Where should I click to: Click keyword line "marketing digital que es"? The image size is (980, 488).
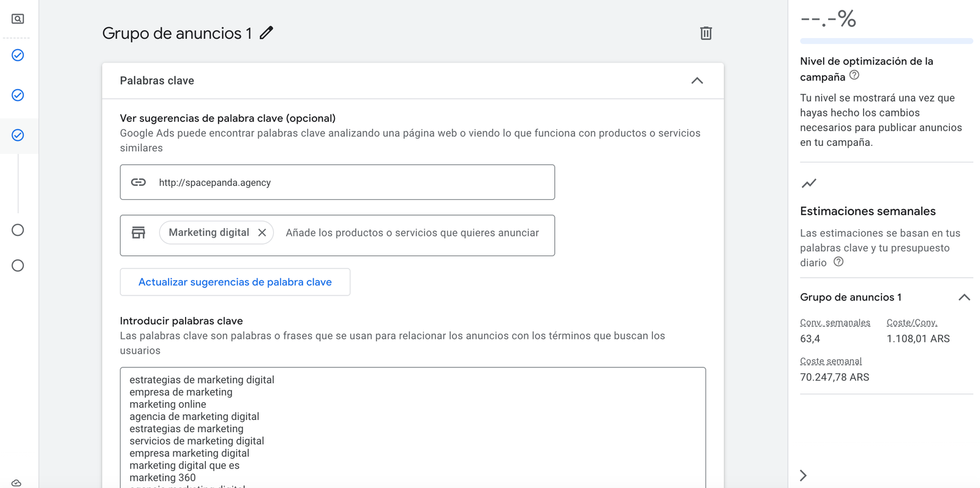(184, 466)
